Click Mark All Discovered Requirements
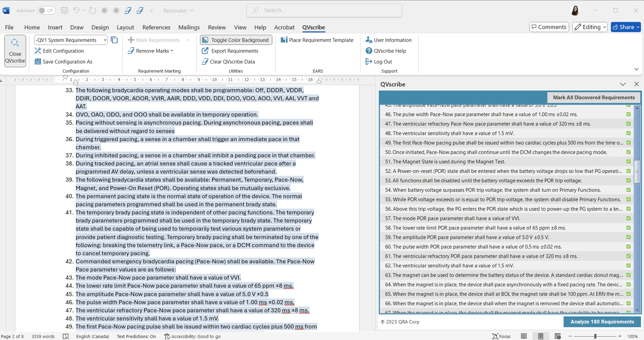 click(x=593, y=97)
